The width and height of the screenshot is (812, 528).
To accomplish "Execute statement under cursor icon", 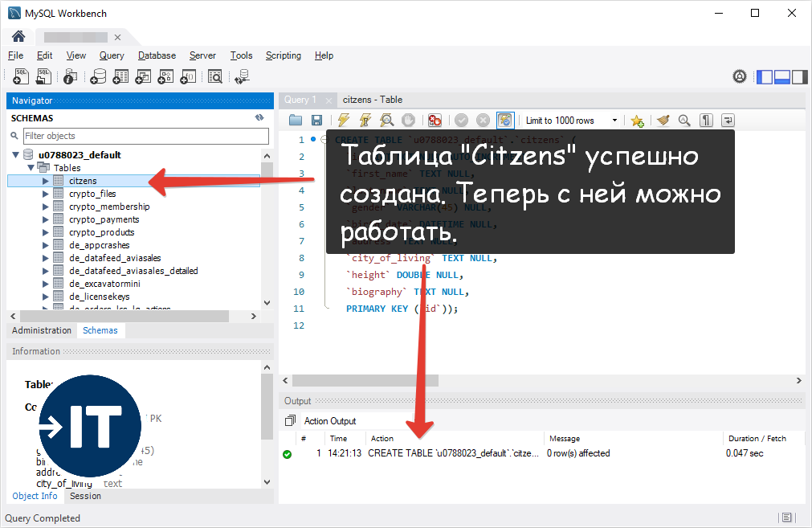I will click(365, 121).
